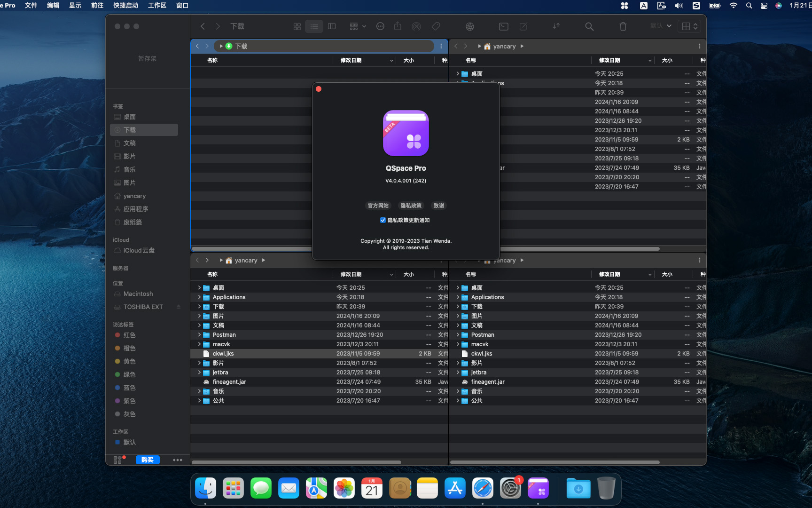The width and height of the screenshot is (812, 508).
Task: Open Safari from the Dock
Action: (x=483, y=488)
